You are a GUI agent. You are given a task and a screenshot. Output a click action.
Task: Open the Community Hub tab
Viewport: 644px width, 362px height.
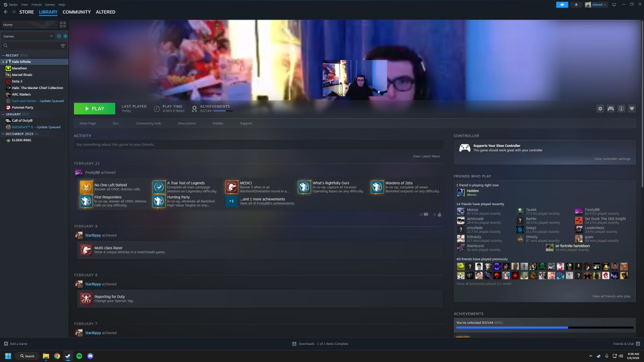point(149,123)
